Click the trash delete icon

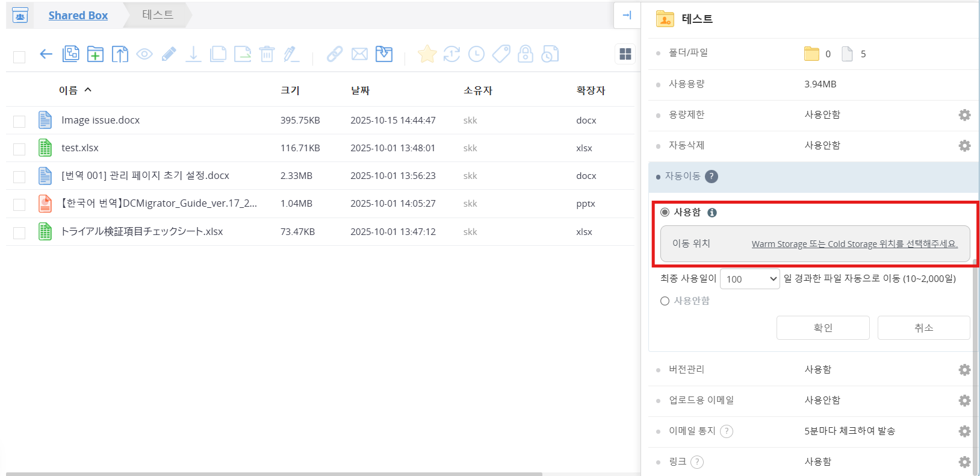coord(267,54)
